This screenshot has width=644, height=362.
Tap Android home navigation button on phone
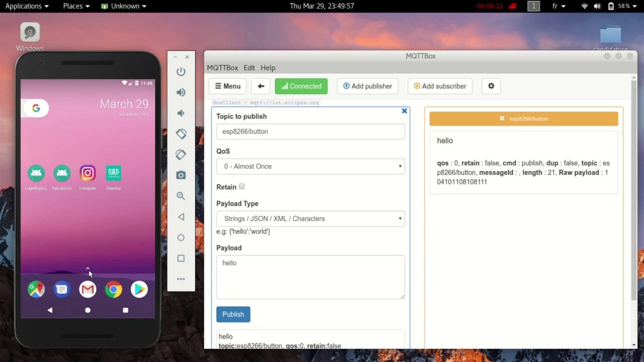88,310
